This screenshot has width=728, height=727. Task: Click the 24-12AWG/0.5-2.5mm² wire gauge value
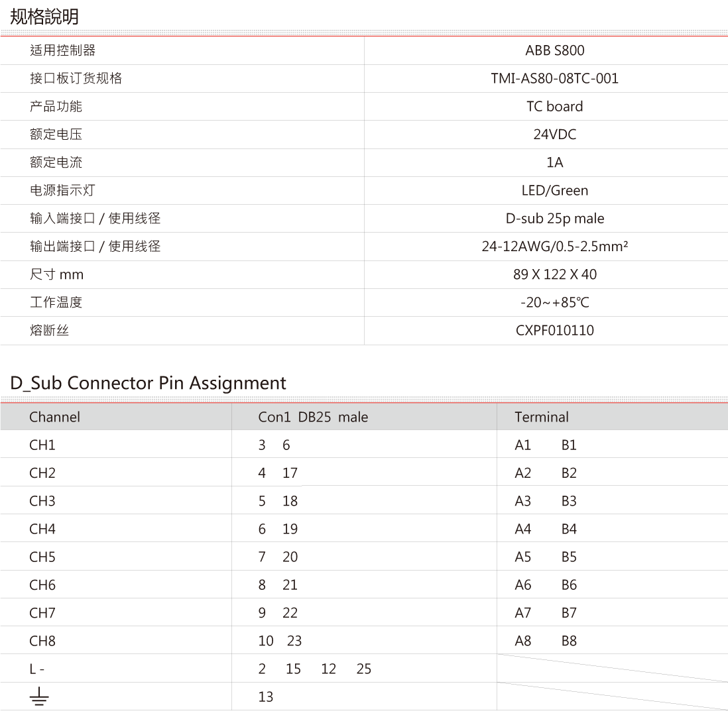coord(554,247)
